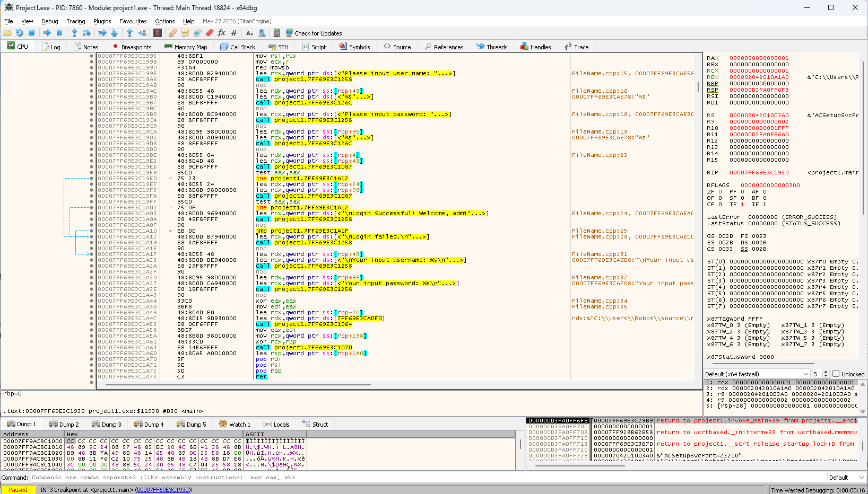Open the comments icon in toolbar

click(185, 33)
